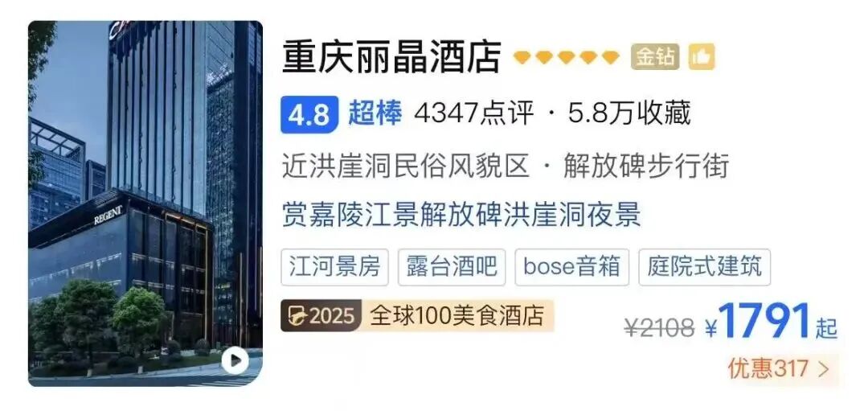The height and width of the screenshot is (411, 868).
Task: Click the 全球100美食酒店 label
Action: (x=457, y=316)
